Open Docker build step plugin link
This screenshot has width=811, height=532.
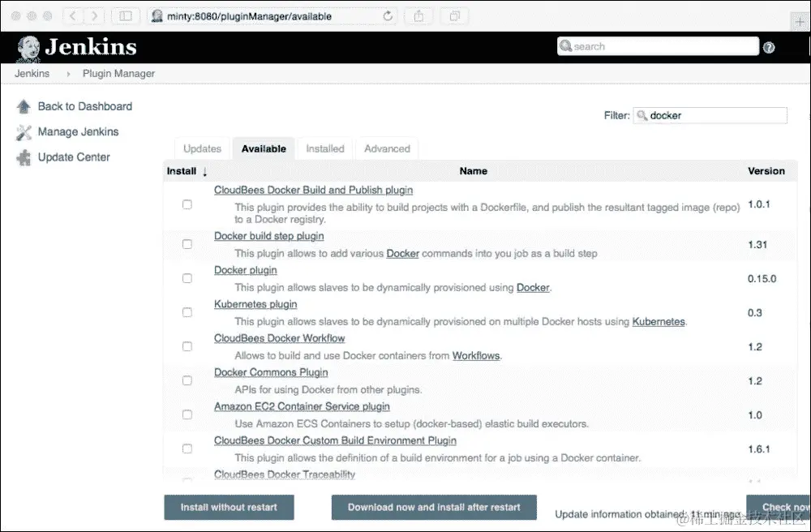coord(269,236)
